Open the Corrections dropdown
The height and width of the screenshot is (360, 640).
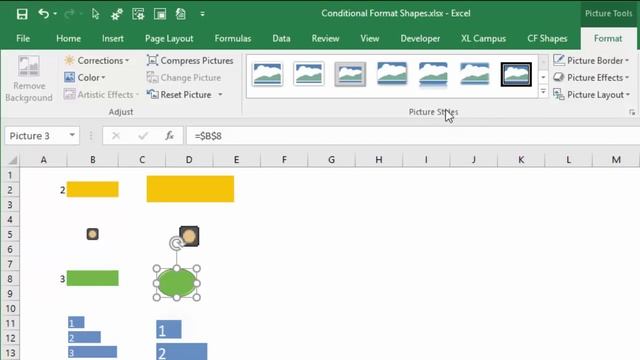click(97, 60)
